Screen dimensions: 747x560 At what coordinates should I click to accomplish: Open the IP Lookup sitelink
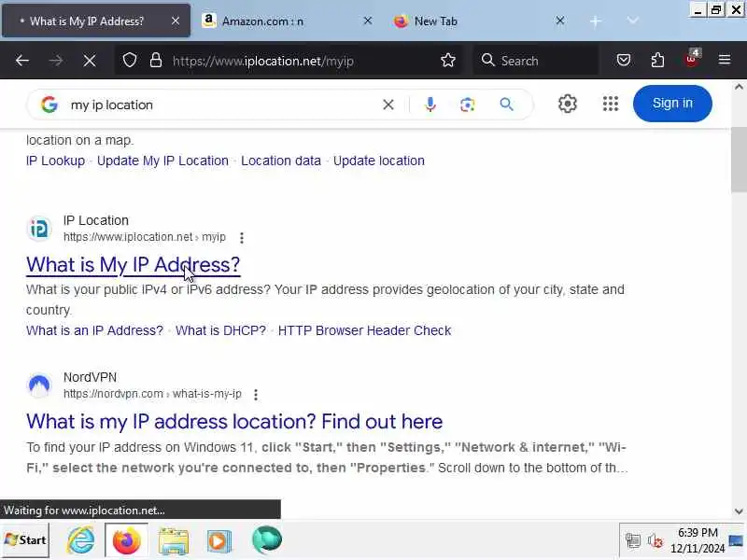pyautogui.click(x=55, y=161)
